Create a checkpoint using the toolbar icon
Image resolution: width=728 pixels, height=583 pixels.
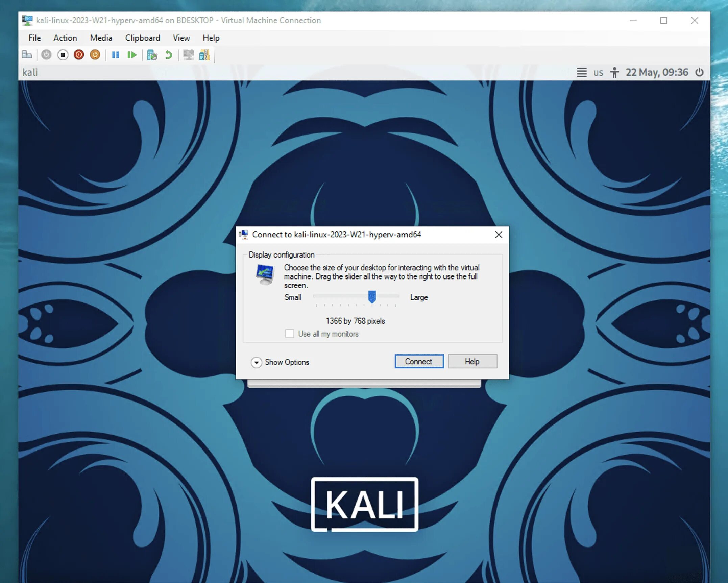[152, 55]
